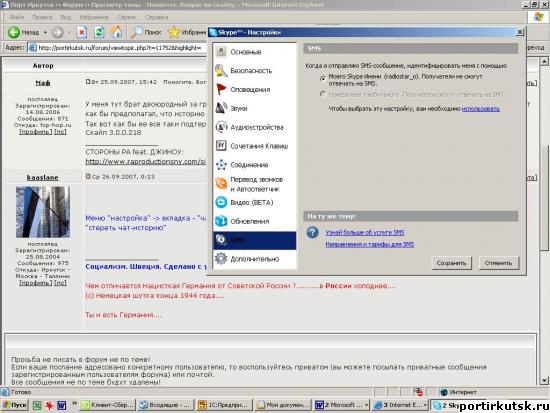Open the Forward button history dropdown arrow
The height and width of the screenshot is (413, 550).
[69, 33]
